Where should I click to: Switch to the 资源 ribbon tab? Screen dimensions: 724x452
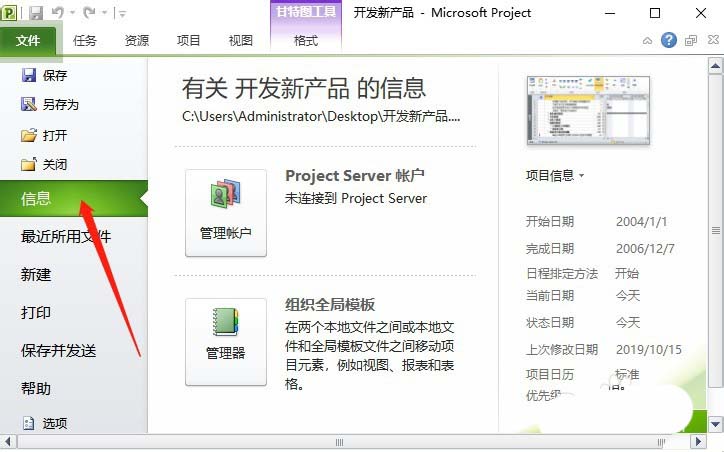pos(137,41)
